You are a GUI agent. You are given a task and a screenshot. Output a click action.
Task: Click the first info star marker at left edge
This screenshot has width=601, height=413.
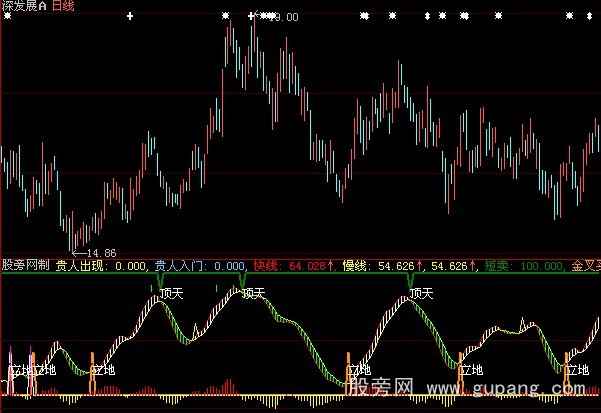point(7,16)
